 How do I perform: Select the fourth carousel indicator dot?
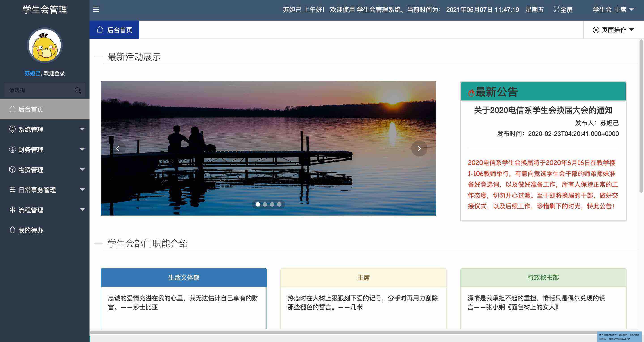pos(279,204)
